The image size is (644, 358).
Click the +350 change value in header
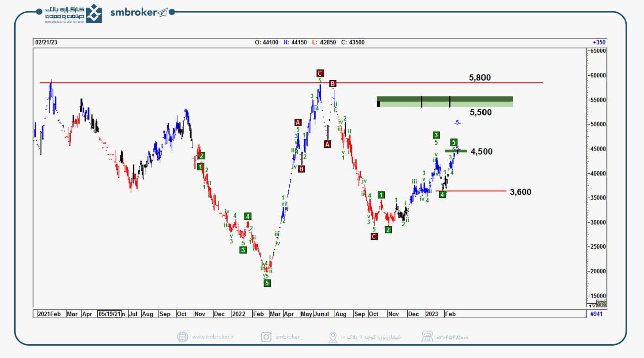(x=599, y=43)
